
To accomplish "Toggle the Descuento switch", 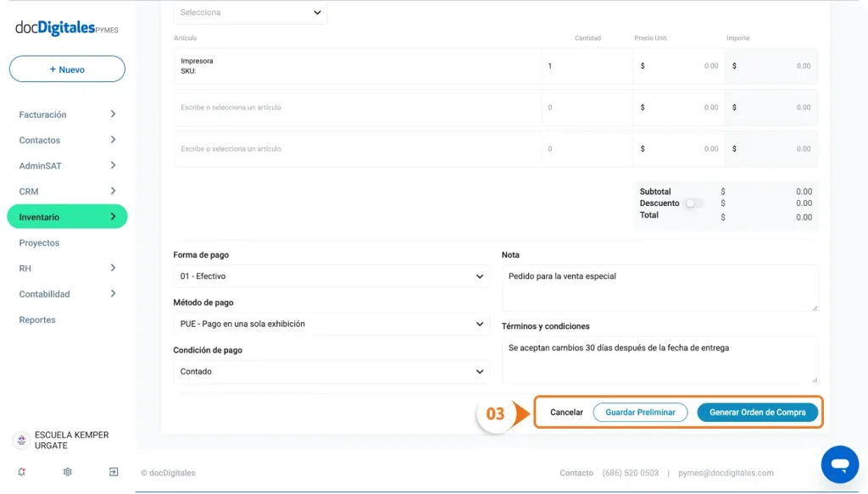I will 694,203.
